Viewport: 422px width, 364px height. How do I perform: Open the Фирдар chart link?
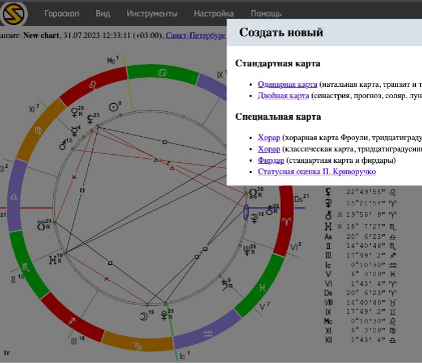271,160
